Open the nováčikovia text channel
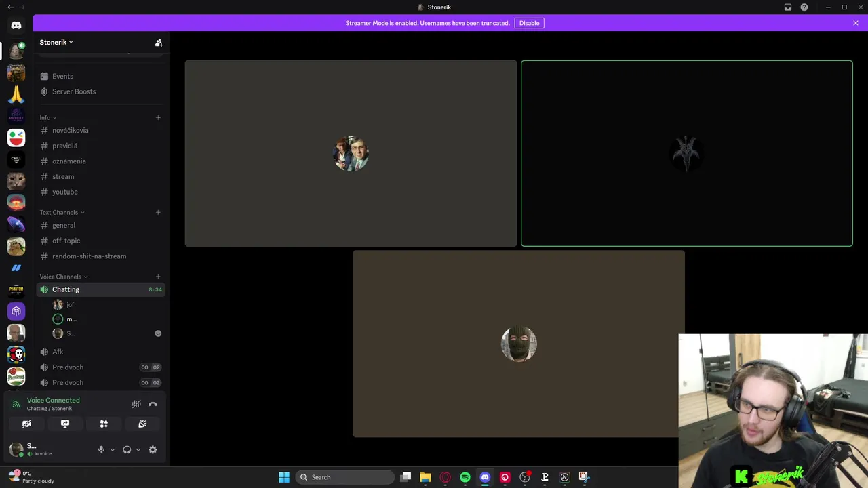868x488 pixels. pos(100,130)
